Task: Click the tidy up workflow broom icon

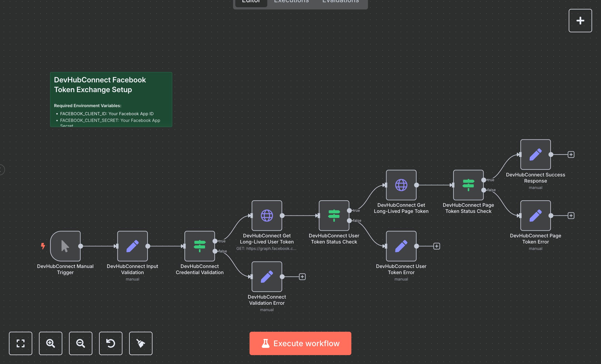Action: (x=141, y=343)
